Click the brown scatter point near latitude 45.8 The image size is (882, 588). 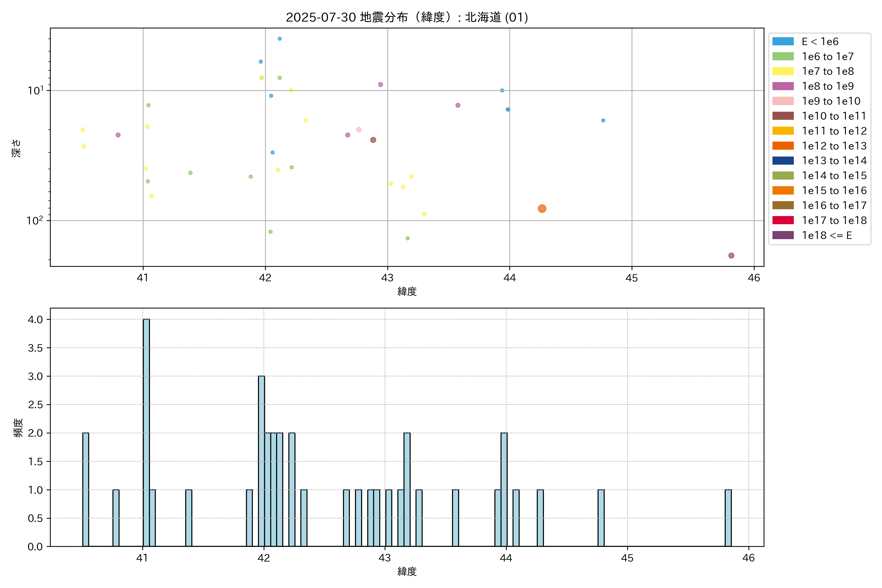point(731,255)
